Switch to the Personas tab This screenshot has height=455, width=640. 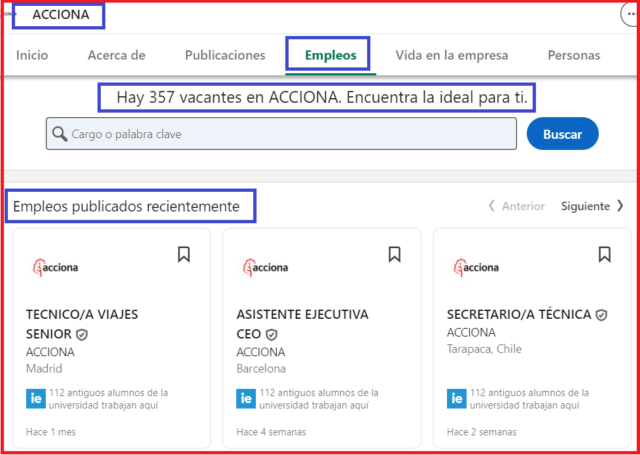tap(574, 55)
